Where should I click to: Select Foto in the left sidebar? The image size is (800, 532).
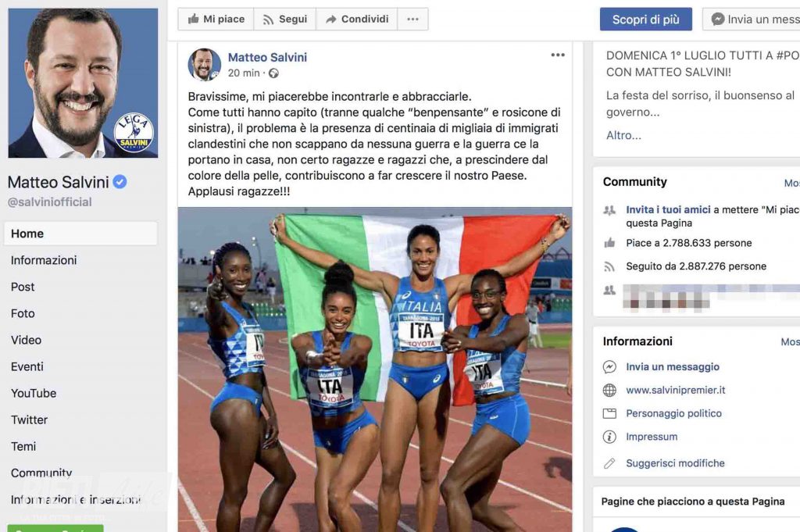[x=23, y=314]
